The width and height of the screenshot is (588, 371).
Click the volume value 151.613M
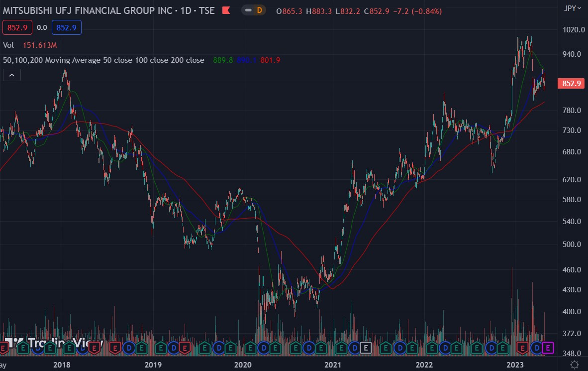40,45
